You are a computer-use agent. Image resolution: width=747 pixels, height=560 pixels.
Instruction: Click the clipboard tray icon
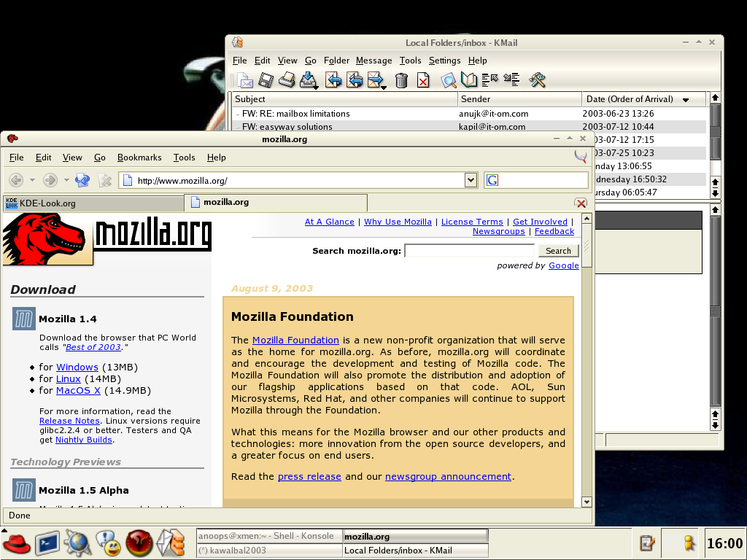pyautogui.click(x=647, y=543)
